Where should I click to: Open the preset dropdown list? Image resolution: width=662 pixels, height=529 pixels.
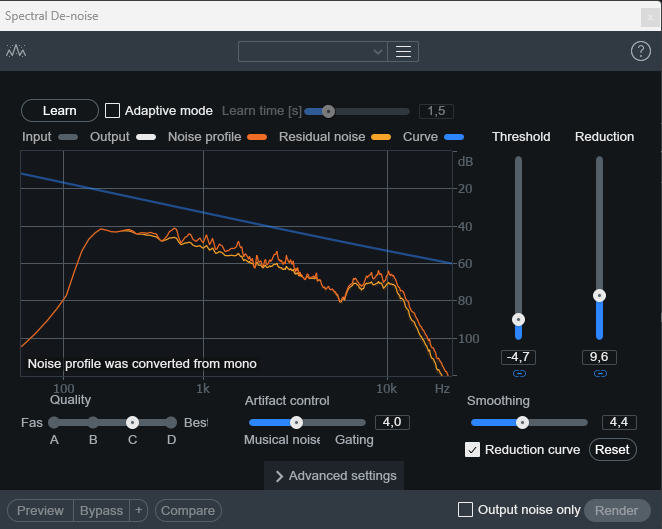pyautogui.click(x=313, y=52)
